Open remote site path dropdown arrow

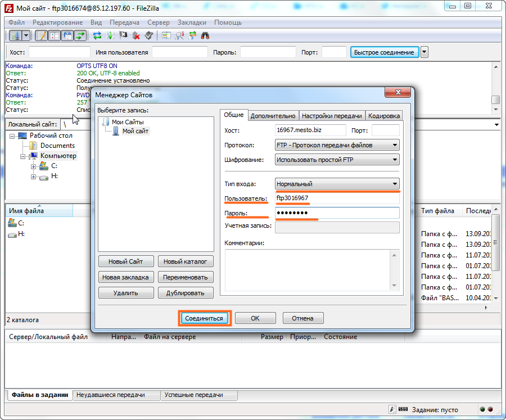(x=496, y=125)
